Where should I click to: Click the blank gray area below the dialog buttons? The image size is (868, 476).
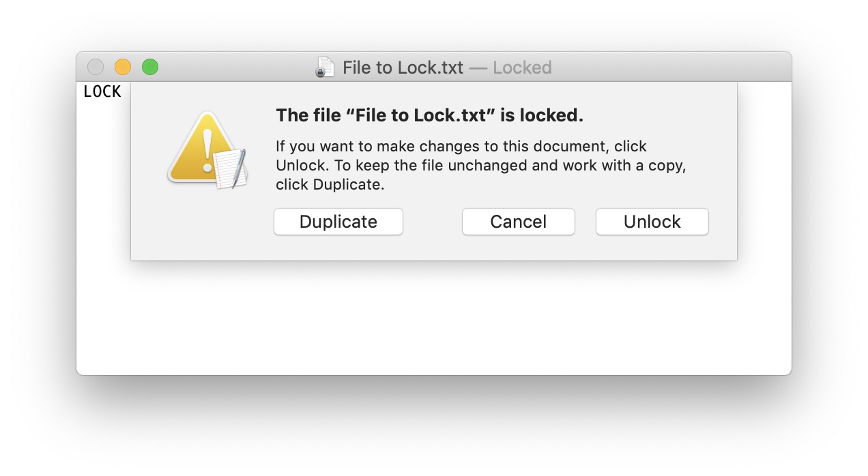tap(433, 248)
